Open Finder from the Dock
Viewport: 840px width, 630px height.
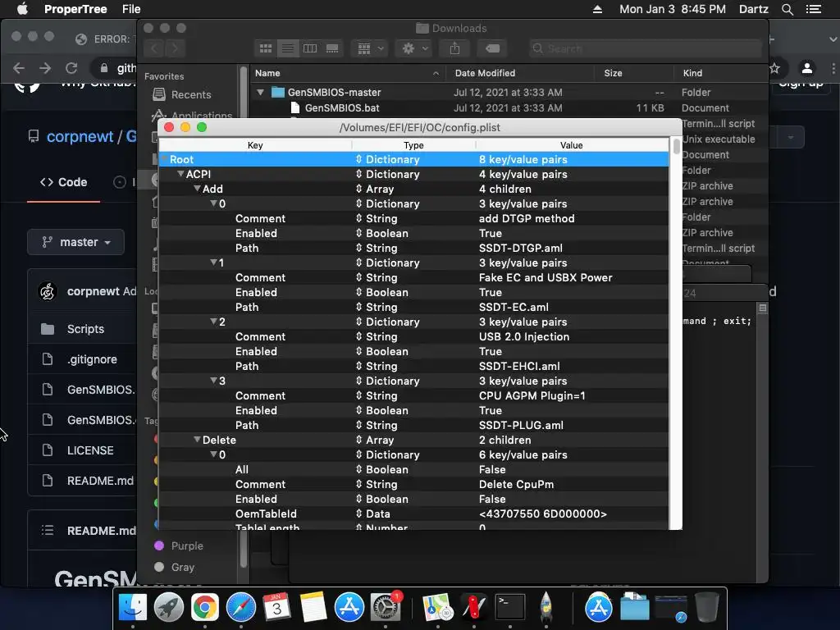132,608
